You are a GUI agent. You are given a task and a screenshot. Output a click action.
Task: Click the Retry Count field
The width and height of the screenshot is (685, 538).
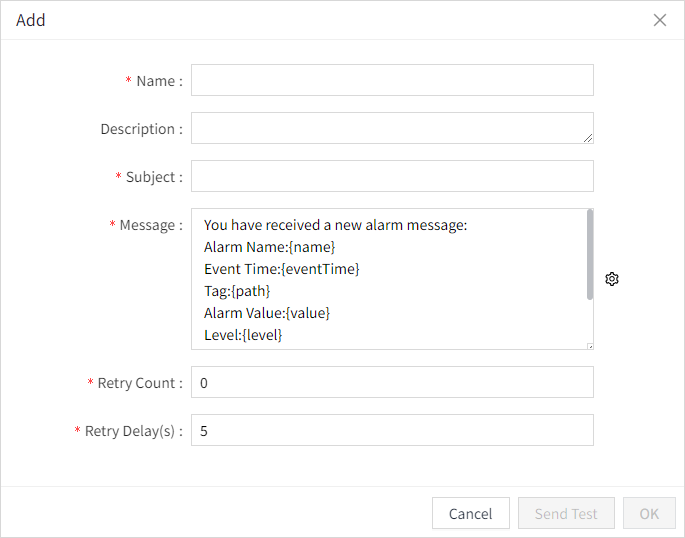pyautogui.click(x=392, y=382)
